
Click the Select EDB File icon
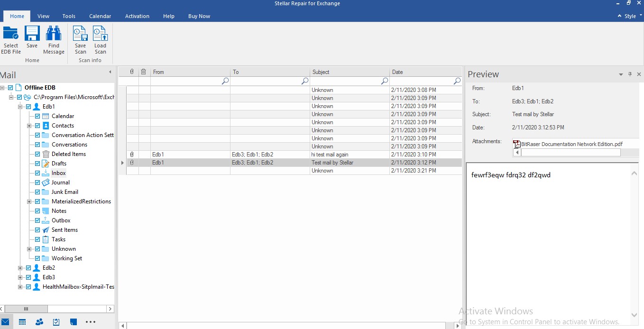click(x=11, y=34)
